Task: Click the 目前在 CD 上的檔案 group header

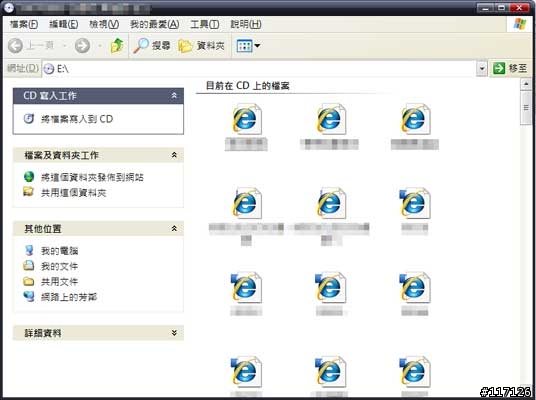Action: click(x=247, y=85)
